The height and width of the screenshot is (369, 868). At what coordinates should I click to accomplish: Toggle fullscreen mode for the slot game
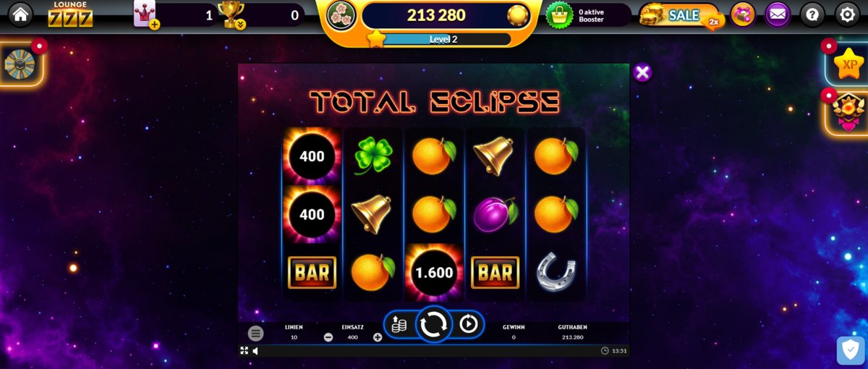coord(244,351)
